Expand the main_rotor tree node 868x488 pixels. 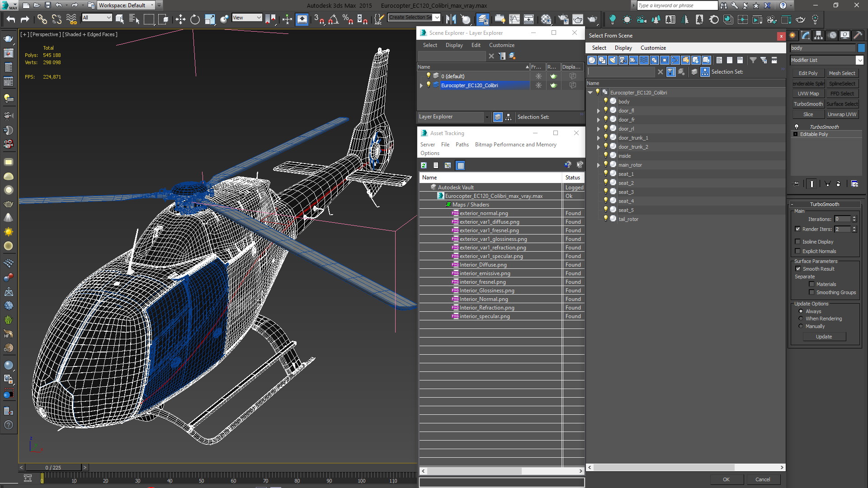598,165
